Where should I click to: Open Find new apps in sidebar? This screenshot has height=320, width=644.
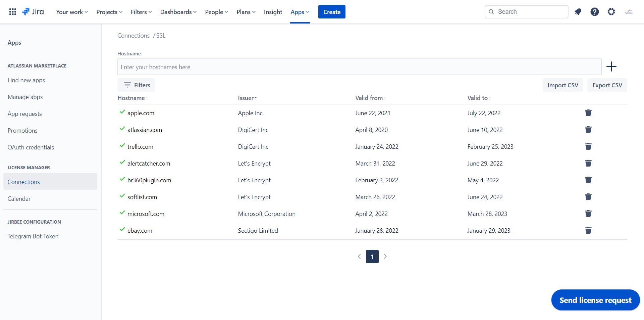(26, 80)
